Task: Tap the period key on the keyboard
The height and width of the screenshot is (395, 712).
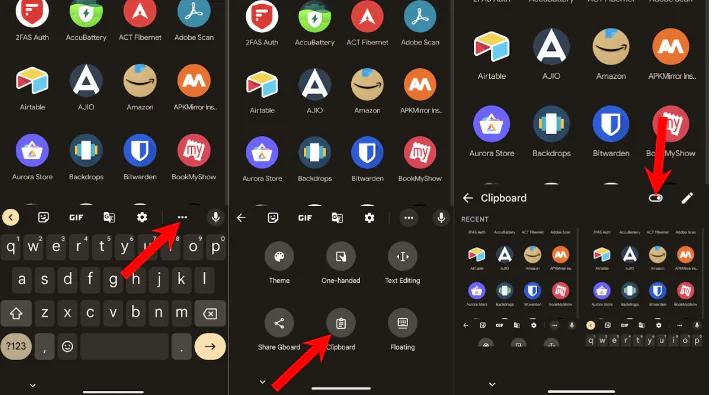Action: [181, 347]
